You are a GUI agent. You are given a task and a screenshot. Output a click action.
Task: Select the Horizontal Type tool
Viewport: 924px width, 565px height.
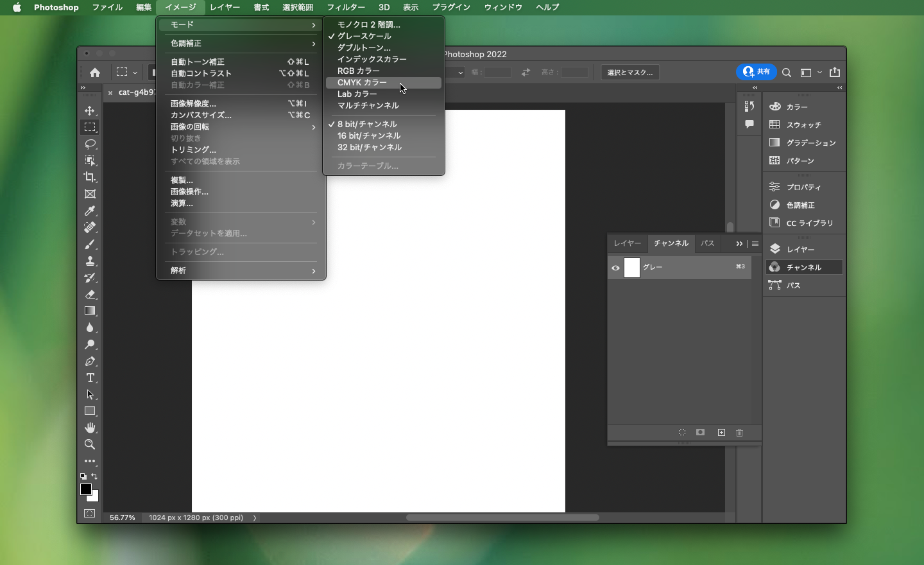click(x=90, y=378)
